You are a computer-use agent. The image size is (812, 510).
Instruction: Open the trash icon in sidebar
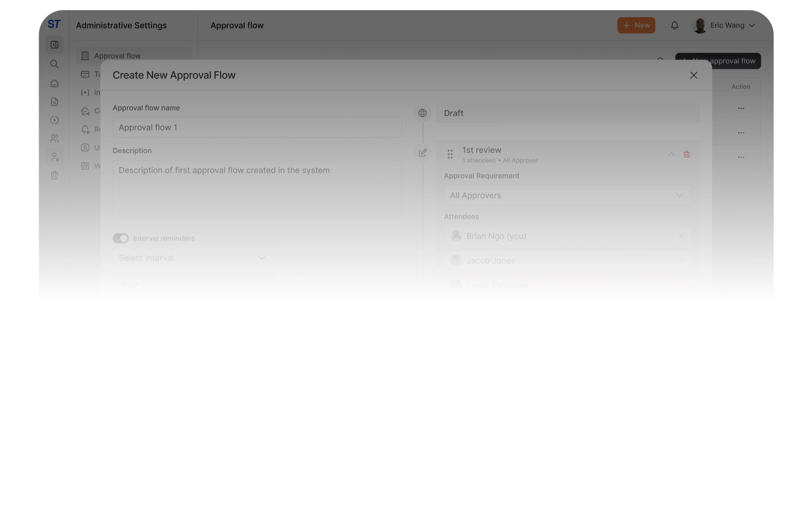coord(54,175)
